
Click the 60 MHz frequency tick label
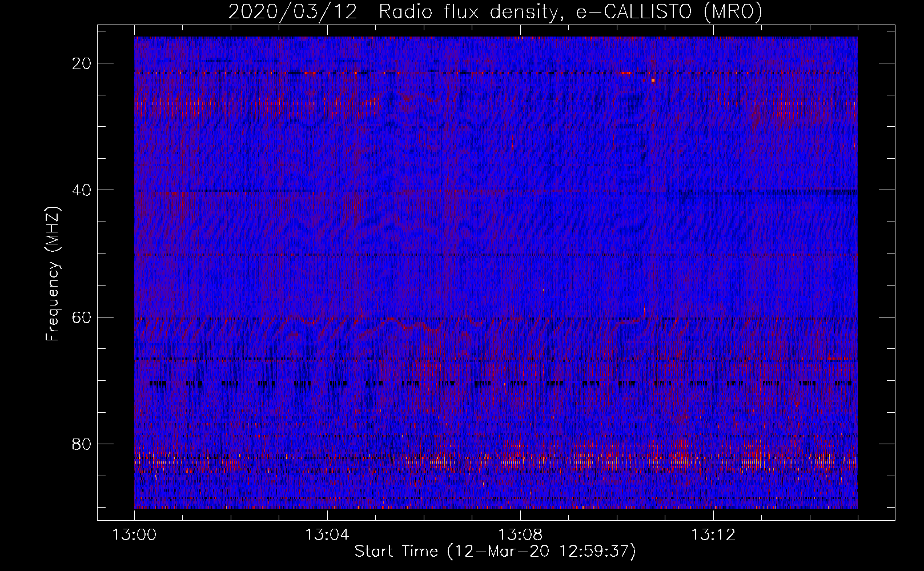[x=82, y=317]
